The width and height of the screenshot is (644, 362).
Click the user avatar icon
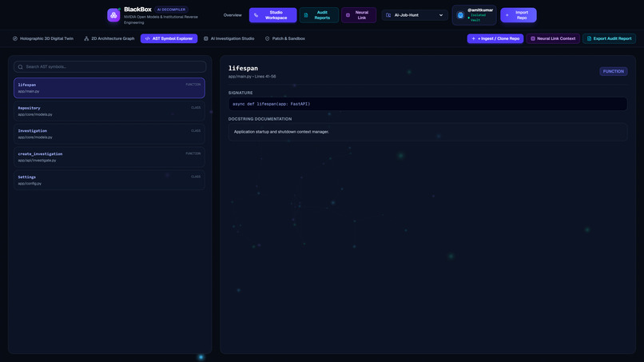pyautogui.click(x=460, y=15)
